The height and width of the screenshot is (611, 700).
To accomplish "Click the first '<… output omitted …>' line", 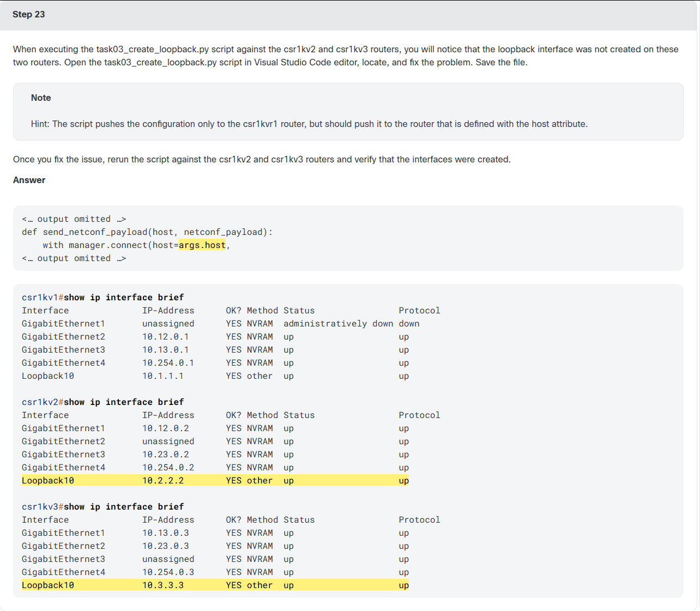I will [74, 219].
